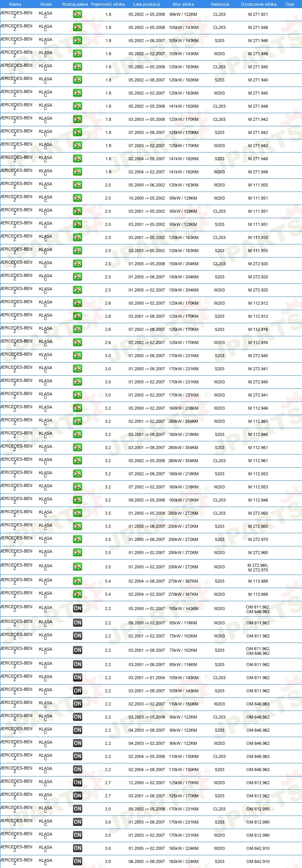This screenshot has width=302, height=868.
Task: Click the ON icon in the OM 612.962 W203 row
Action: pos(78,783)
